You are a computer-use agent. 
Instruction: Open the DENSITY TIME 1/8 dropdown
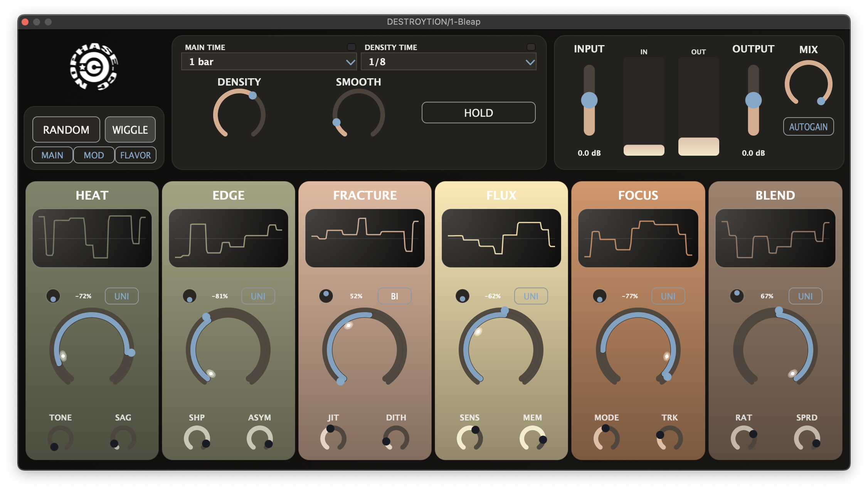448,61
